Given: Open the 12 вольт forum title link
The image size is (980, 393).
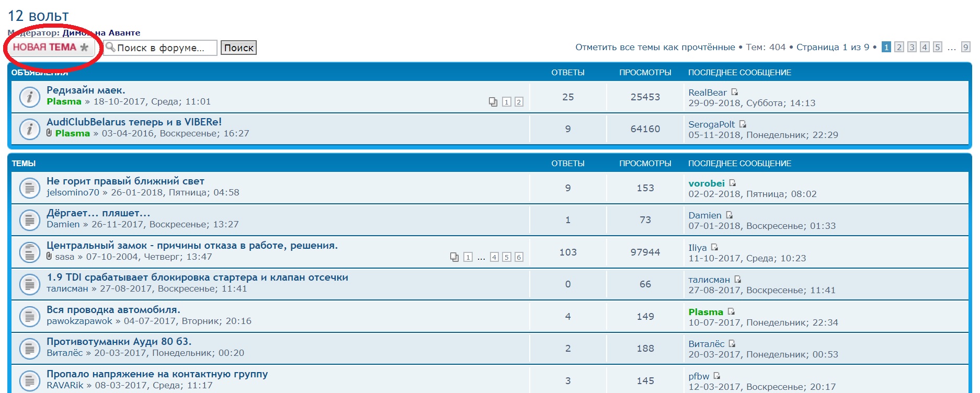Looking at the screenshot, I should point(38,16).
